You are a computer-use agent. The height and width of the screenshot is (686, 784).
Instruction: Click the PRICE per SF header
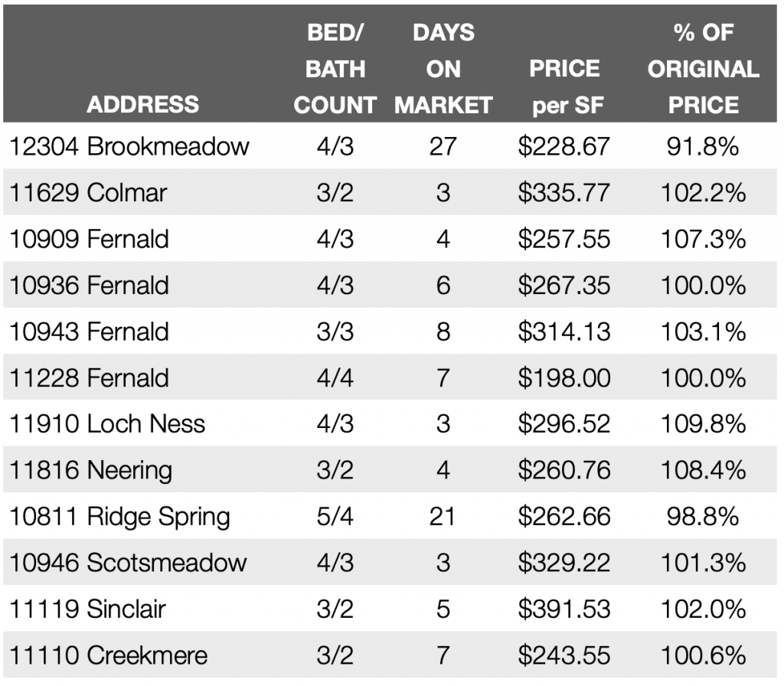tap(564, 87)
